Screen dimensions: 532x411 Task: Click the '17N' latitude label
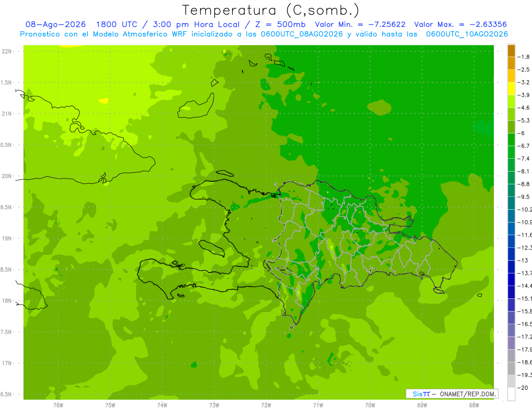(7, 363)
